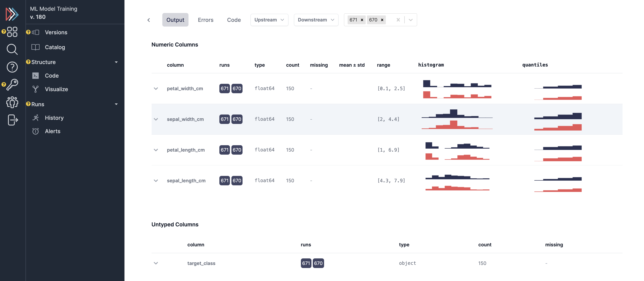Viewport: 644px width, 281px height.
Task: Open Visualize in the Structure section
Action: click(56, 89)
